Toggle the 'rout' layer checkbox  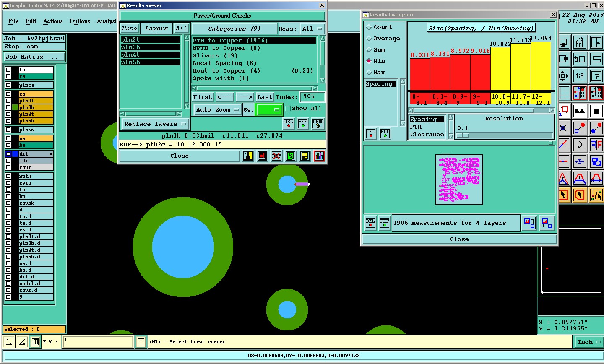point(8,167)
